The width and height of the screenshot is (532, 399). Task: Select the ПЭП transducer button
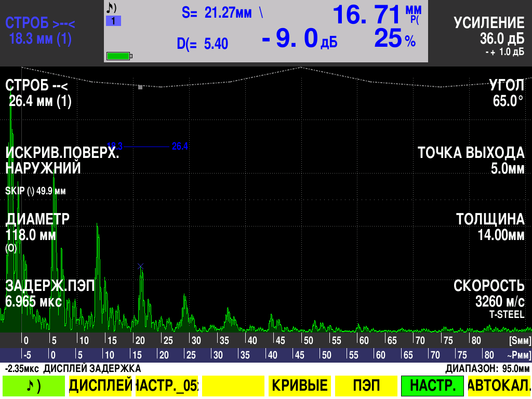point(366,385)
